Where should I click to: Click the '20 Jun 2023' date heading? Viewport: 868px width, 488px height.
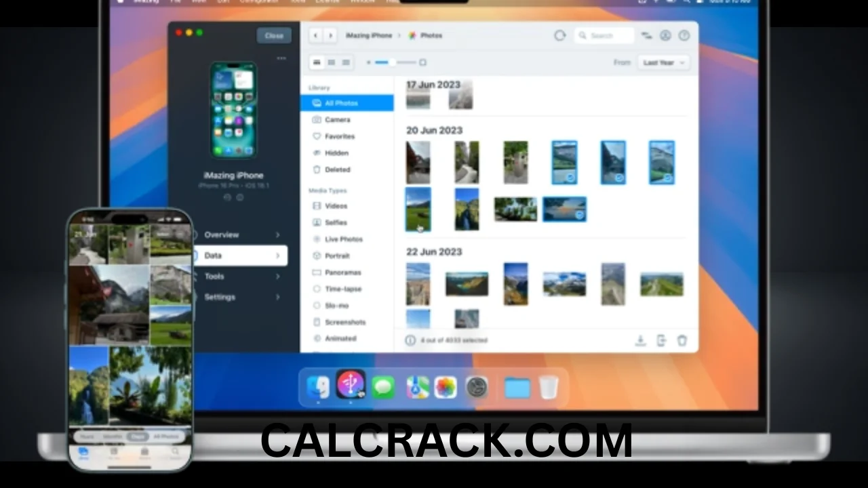[x=434, y=130]
